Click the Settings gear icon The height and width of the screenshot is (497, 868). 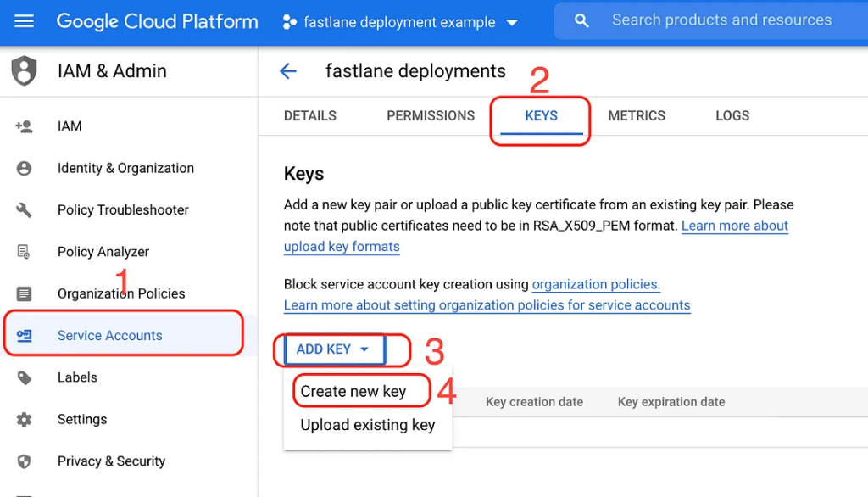coord(24,420)
